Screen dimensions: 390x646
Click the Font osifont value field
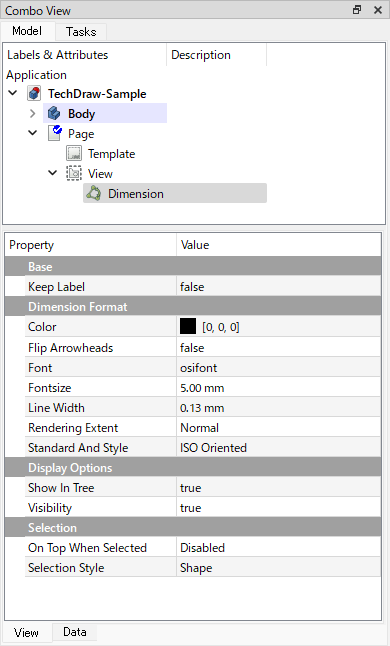278,367
